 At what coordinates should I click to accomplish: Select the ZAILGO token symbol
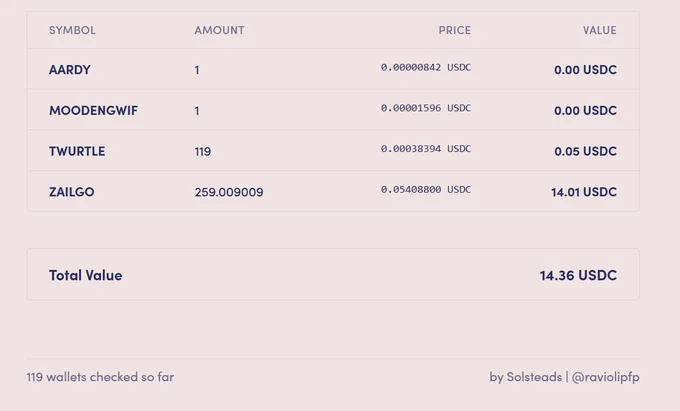tap(71, 192)
